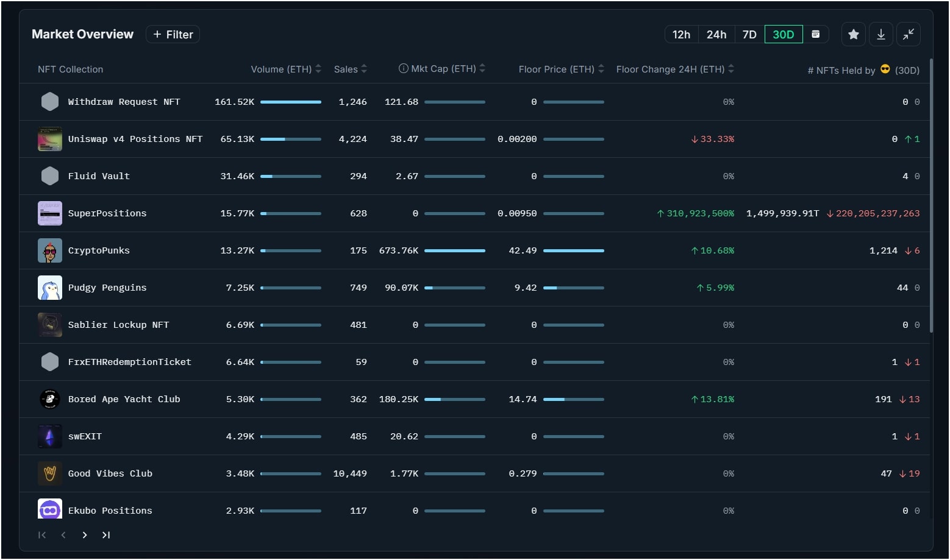Screen dimensions: 950x560
Task: Click Pudgy Penguins avatar icon
Action: (50, 288)
